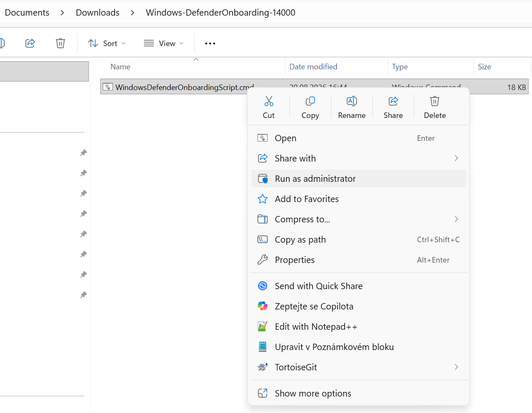The width and height of the screenshot is (532, 413).
Task: Click the Copy icon in context menu
Action: point(310,101)
